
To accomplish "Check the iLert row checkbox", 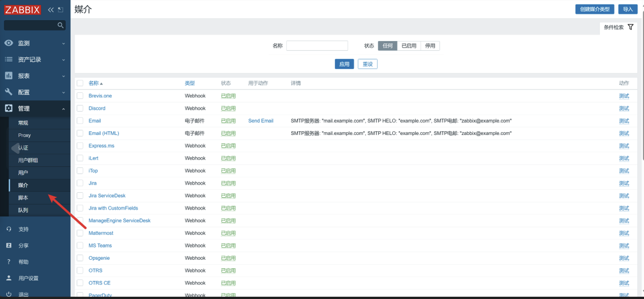I will pyautogui.click(x=80, y=158).
